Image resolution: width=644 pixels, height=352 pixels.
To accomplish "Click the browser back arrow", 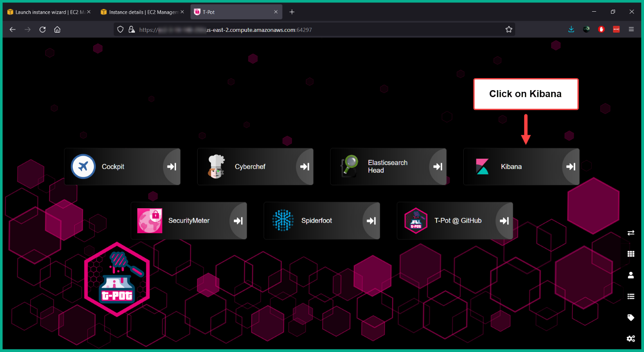I will pos(12,29).
